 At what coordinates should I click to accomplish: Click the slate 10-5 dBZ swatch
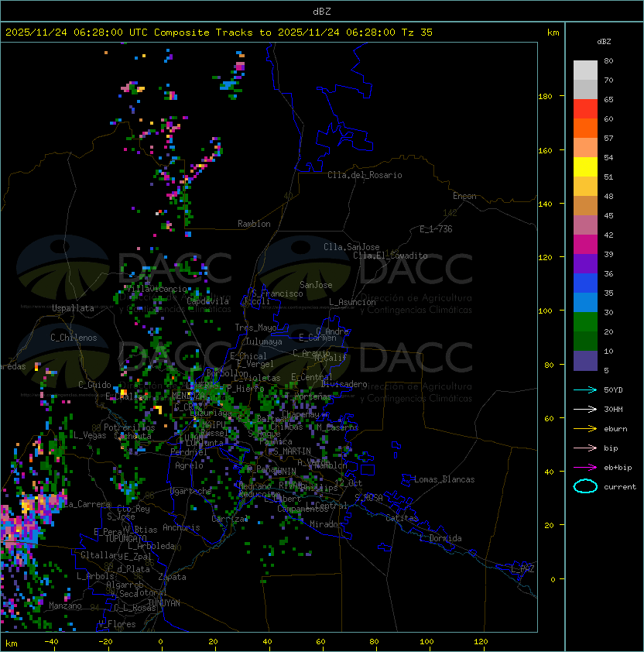click(585, 361)
